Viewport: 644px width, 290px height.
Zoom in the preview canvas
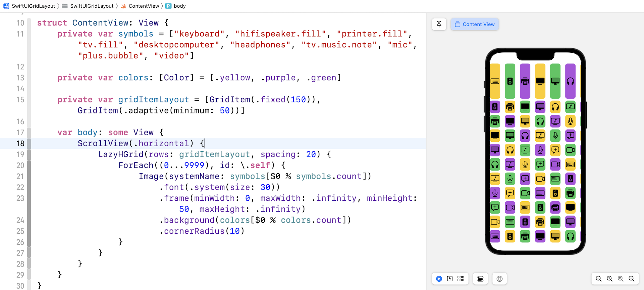click(x=632, y=279)
